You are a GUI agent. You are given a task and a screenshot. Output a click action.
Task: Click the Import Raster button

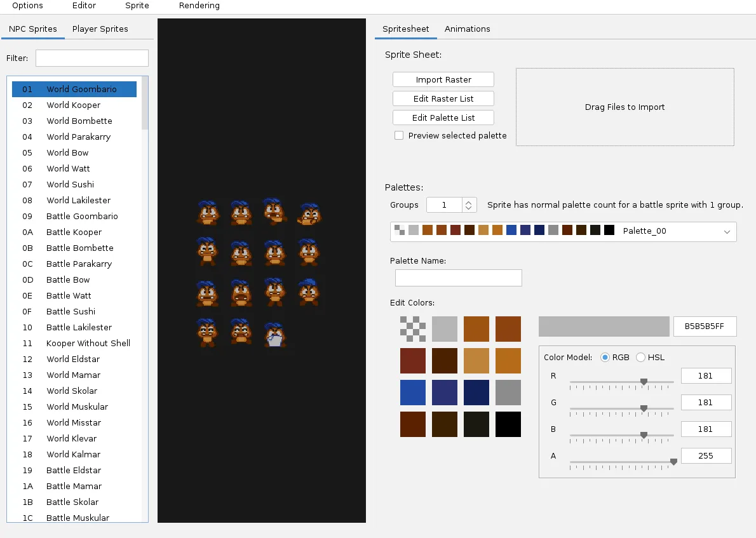click(x=443, y=79)
